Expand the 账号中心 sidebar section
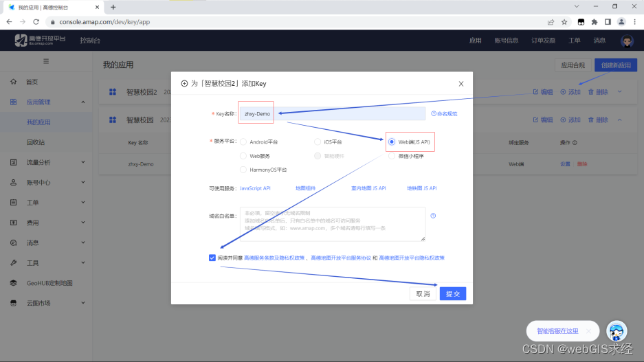The height and width of the screenshot is (362, 644). point(46,183)
